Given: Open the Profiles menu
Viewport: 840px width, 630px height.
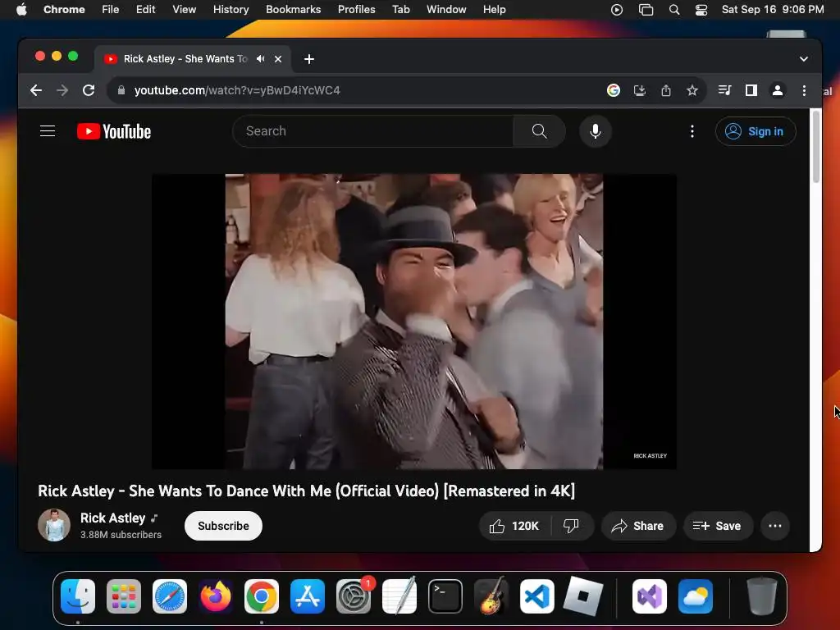Looking at the screenshot, I should point(356,10).
